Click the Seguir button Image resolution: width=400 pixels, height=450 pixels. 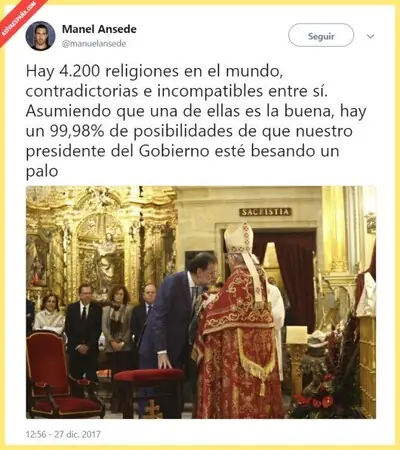tap(321, 35)
